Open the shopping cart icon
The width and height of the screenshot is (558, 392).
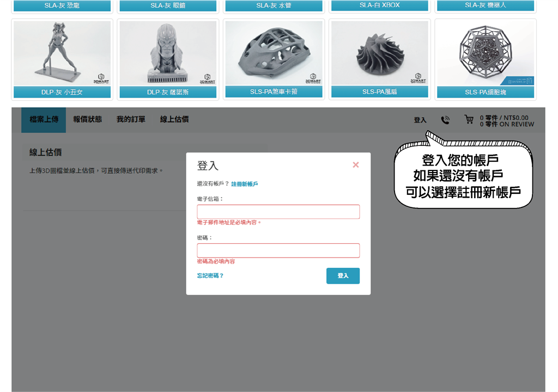click(468, 120)
